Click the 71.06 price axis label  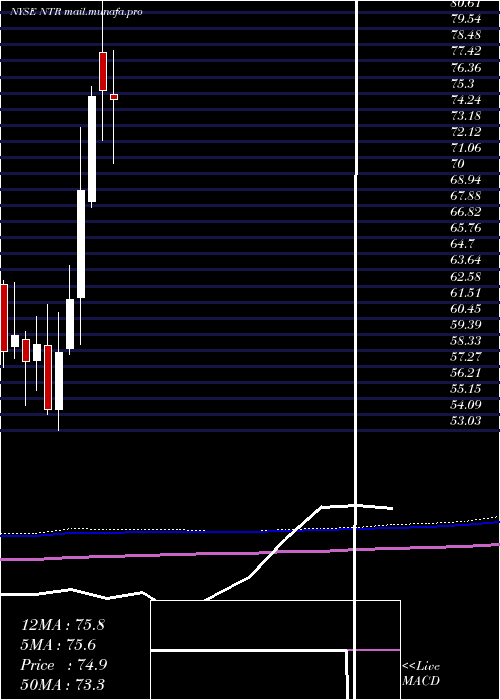(x=467, y=148)
